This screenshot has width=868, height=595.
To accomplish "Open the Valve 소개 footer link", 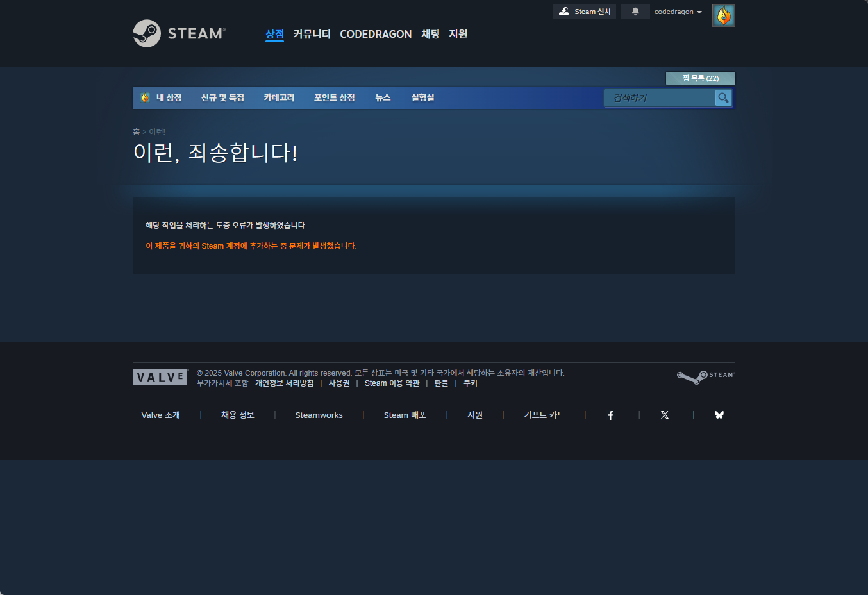I will point(160,415).
